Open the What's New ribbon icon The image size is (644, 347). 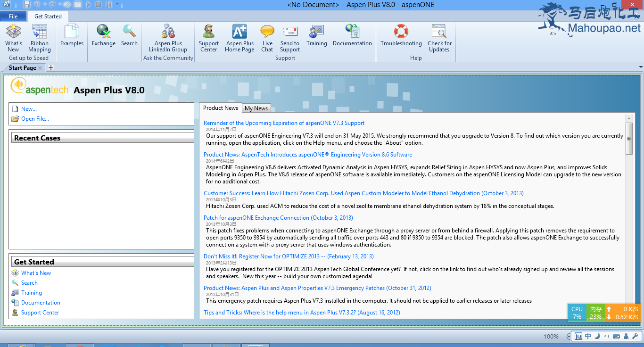point(14,38)
